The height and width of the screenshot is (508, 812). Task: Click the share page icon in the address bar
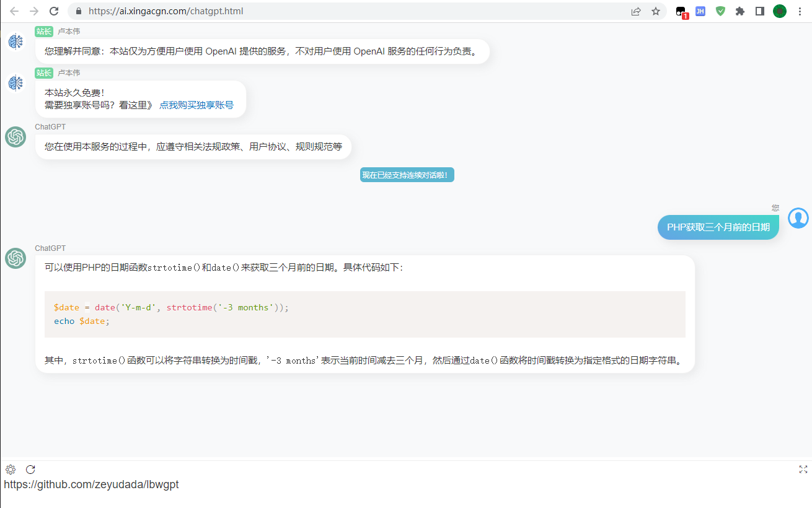[636, 11]
